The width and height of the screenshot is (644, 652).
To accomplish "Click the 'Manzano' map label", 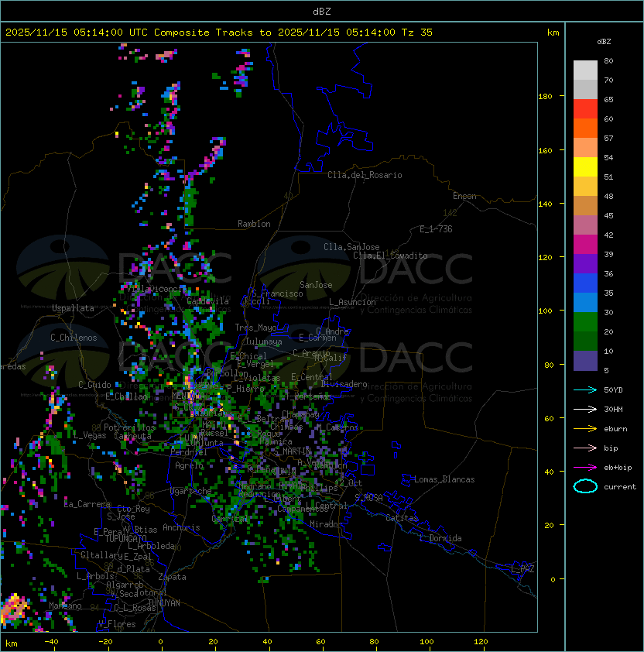I will (65, 606).
